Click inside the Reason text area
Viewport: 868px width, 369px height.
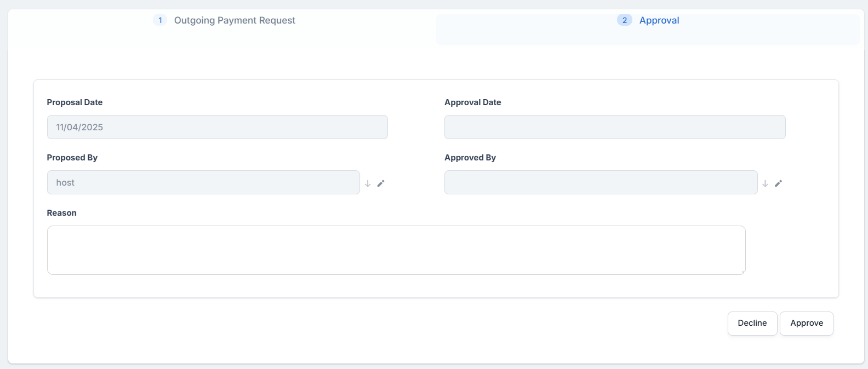(x=396, y=250)
